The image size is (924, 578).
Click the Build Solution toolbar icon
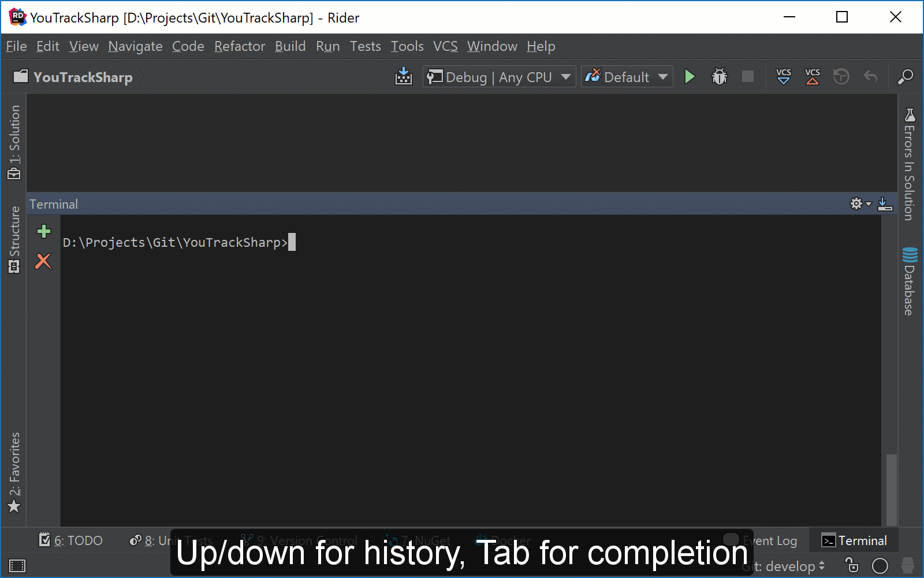point(404,77)
